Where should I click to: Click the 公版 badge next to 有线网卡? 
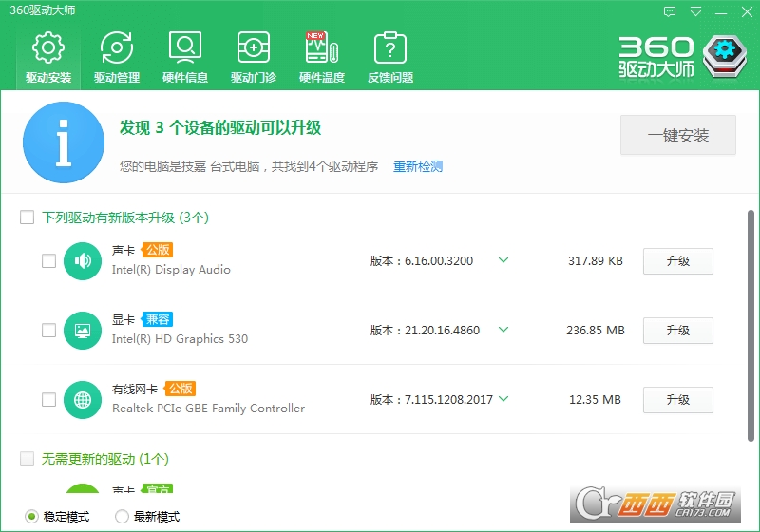pos(180,389)
